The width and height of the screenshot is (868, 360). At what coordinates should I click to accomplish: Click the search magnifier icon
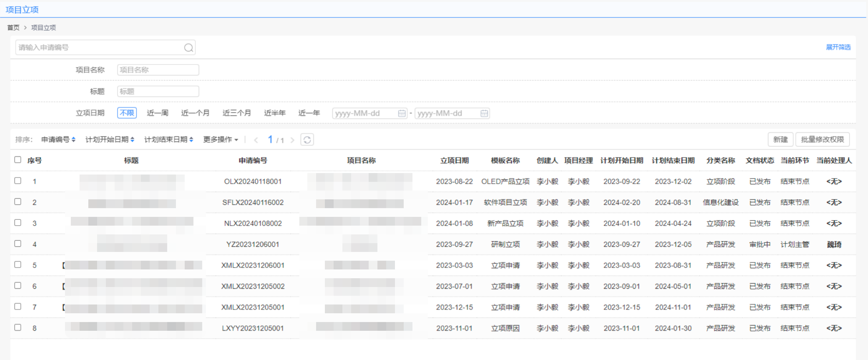188,48
